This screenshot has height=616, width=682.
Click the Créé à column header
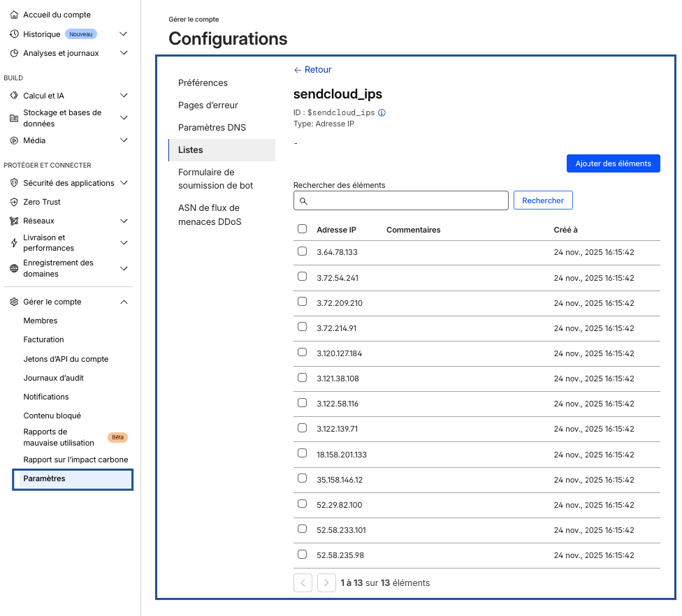pyautogui.click(x=565, y=230)
